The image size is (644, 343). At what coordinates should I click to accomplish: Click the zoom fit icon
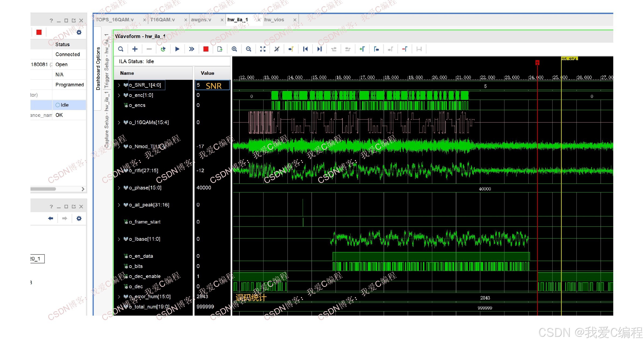point(263,49)
